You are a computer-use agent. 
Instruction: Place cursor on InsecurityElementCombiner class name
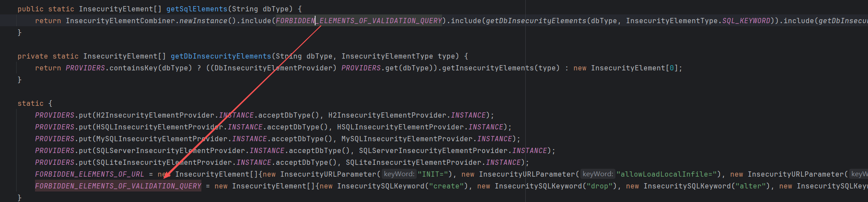(x=120, y=21)
